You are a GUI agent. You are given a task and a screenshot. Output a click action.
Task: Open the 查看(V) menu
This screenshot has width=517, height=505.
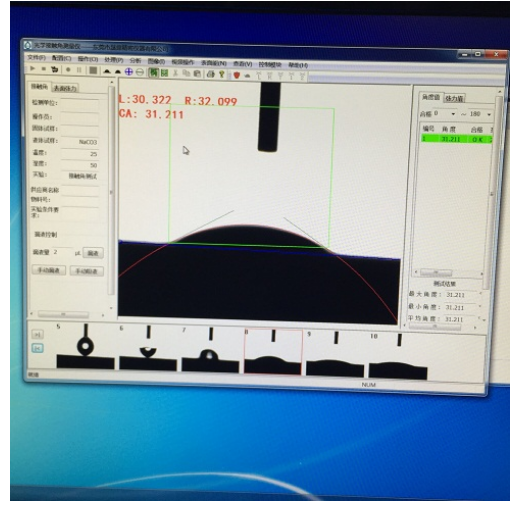pyautogui.click(x=242, y=64)
